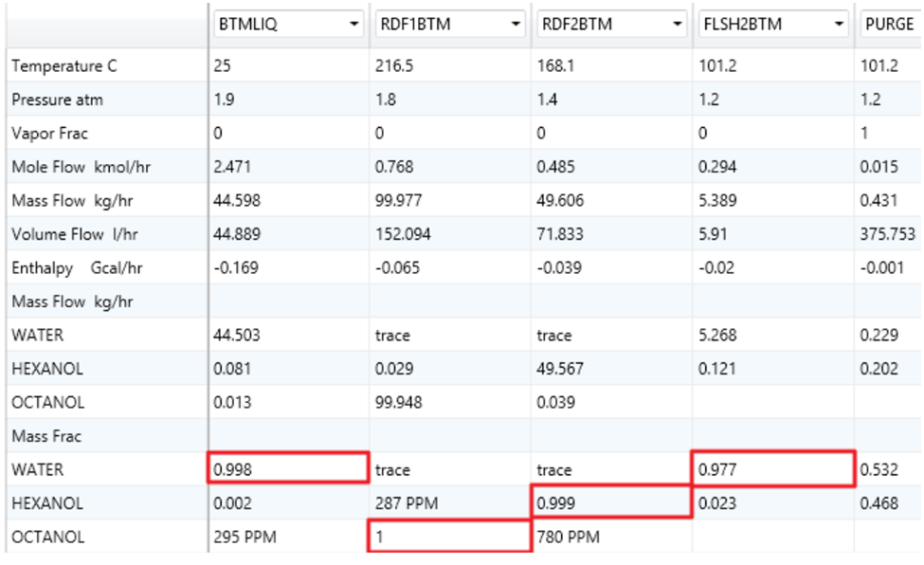Image resolution: width=924 pixels, height=565 pixels.
Task: Select the Mole Flow kmol/hr row label
Action: pos(81,168)
